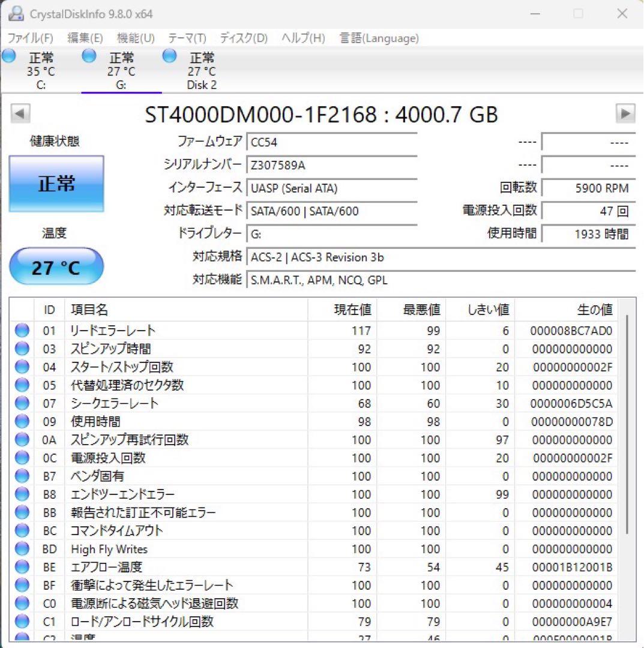
Task: Click the blue status orb above C:
Action: pyautogui.click(x=8, y=56)
